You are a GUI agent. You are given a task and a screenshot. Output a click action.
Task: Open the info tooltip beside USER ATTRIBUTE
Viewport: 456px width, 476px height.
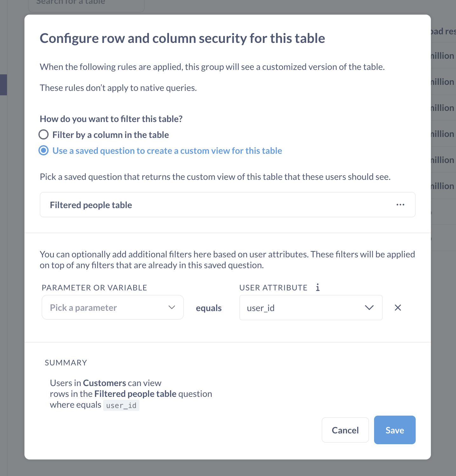tap(318, 287)
